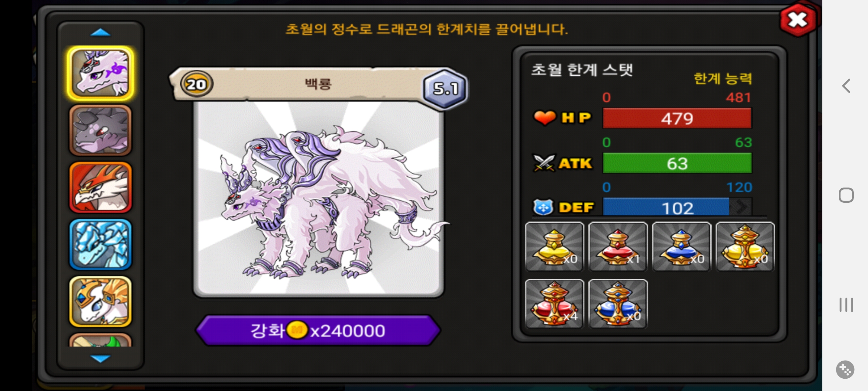Tap the small yellow potion x0
Viewport: 868px width, 391px height.
click(554, 247)
